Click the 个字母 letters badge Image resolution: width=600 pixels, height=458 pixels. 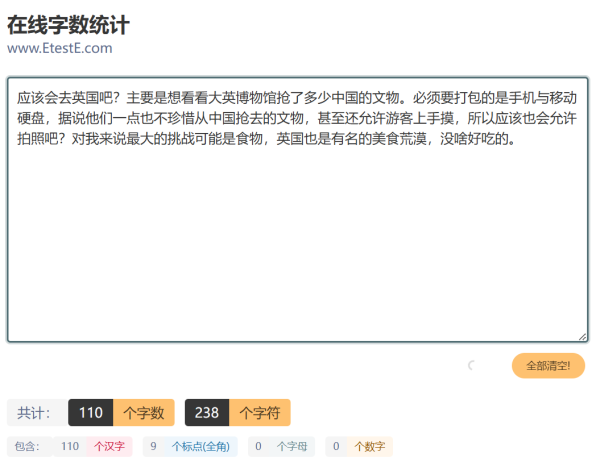point(292,446)
